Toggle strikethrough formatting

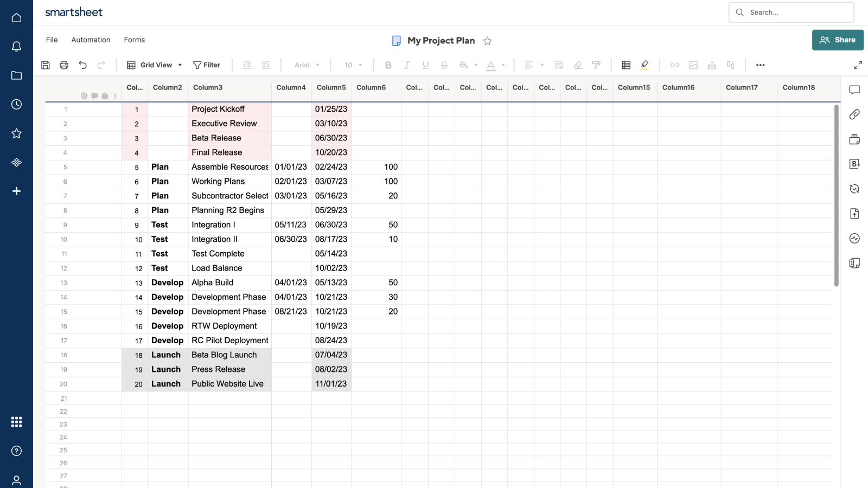click(444, 65)
